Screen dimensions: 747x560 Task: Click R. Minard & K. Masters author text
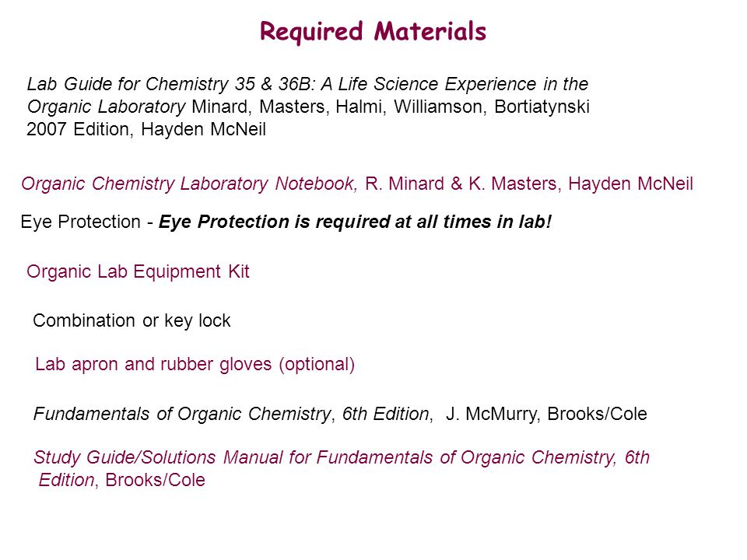point(461,184)
